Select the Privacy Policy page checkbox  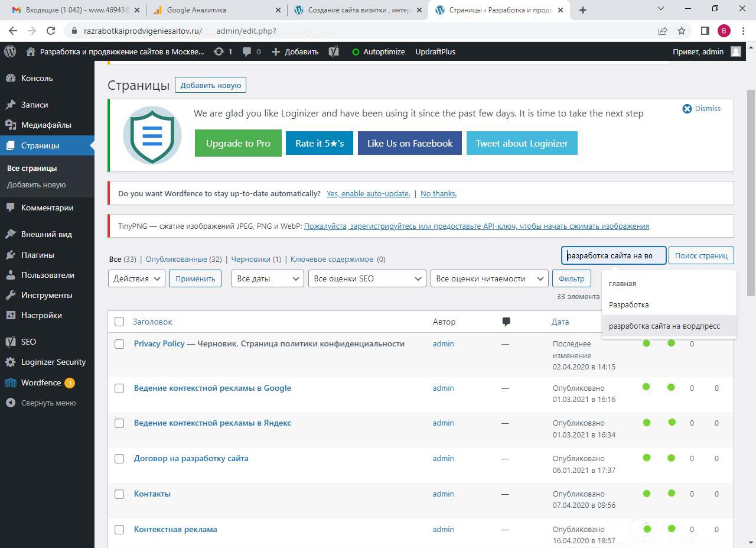[119, 344]
